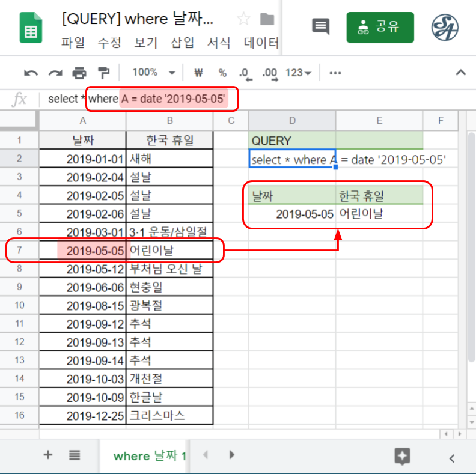Click cell containing 개천절
This screenshot has height=474, width=476.
click(169, 378)
